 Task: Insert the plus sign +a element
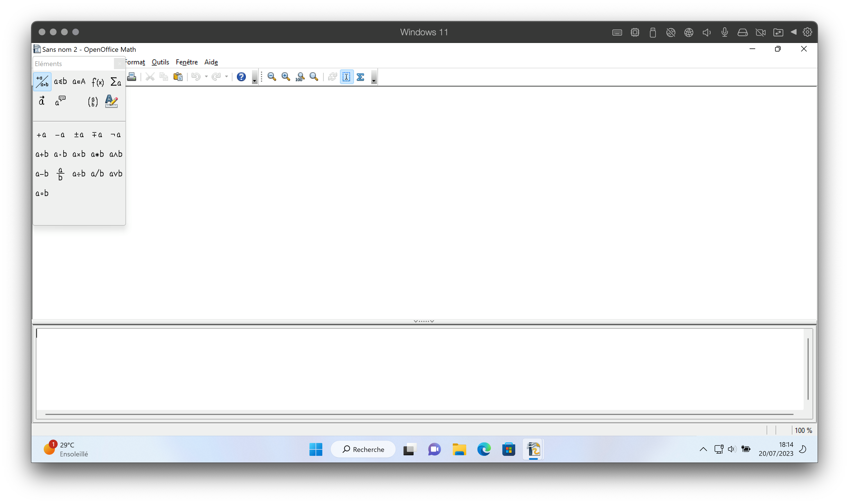pyautogui.click(x=42, y=135)
